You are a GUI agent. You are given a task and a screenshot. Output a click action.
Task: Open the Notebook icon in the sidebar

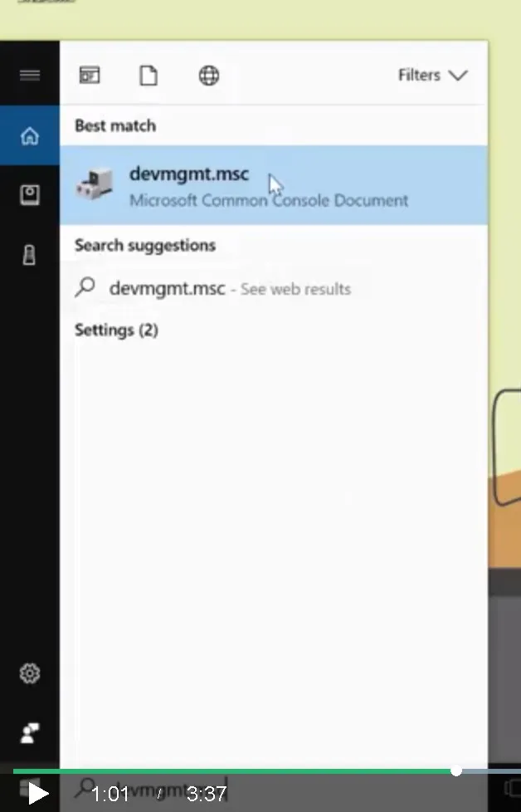[30, 195]
